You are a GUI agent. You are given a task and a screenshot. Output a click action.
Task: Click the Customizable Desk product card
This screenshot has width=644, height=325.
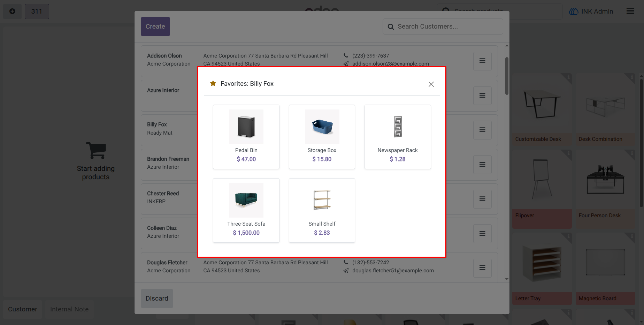click(542, 109)
